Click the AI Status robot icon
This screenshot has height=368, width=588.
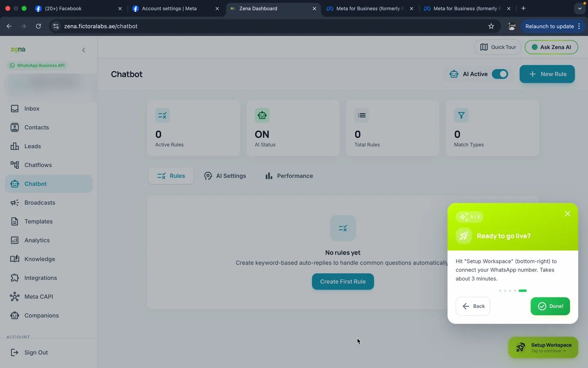[x=262, y=115]
